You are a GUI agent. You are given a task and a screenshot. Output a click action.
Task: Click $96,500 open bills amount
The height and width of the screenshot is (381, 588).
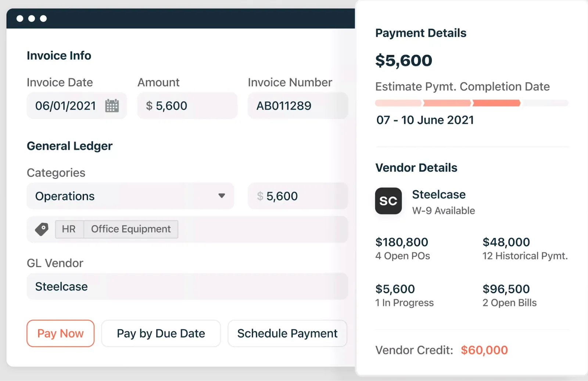click(x=506, y=289)
